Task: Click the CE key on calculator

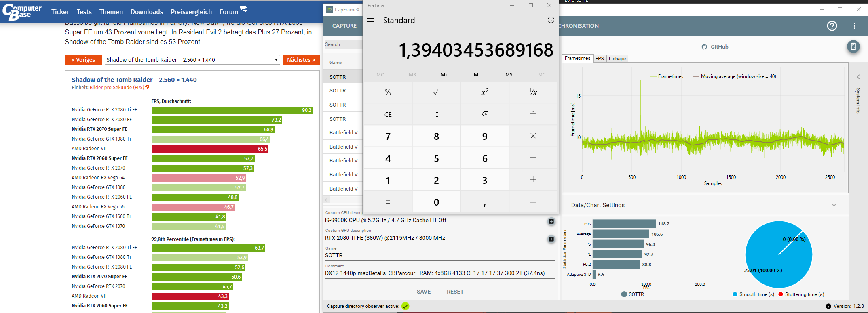Action: (x=388, y=114)
